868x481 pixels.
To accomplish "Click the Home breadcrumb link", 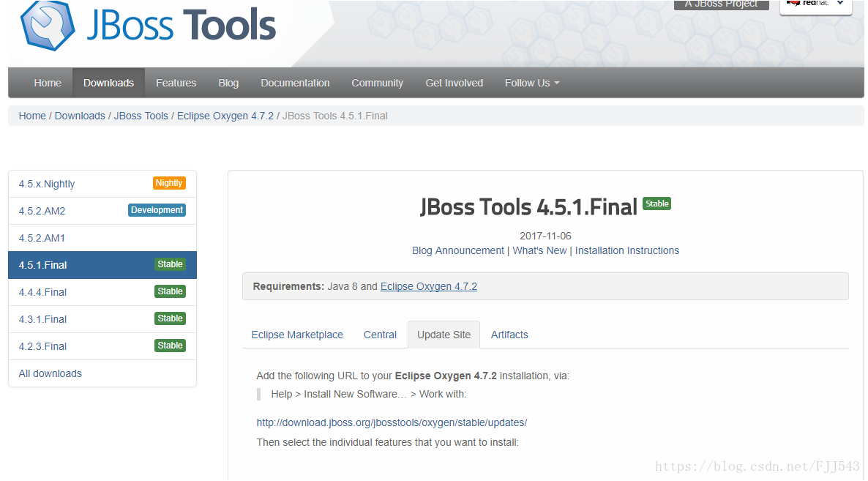I will click(x=32, y=116).
